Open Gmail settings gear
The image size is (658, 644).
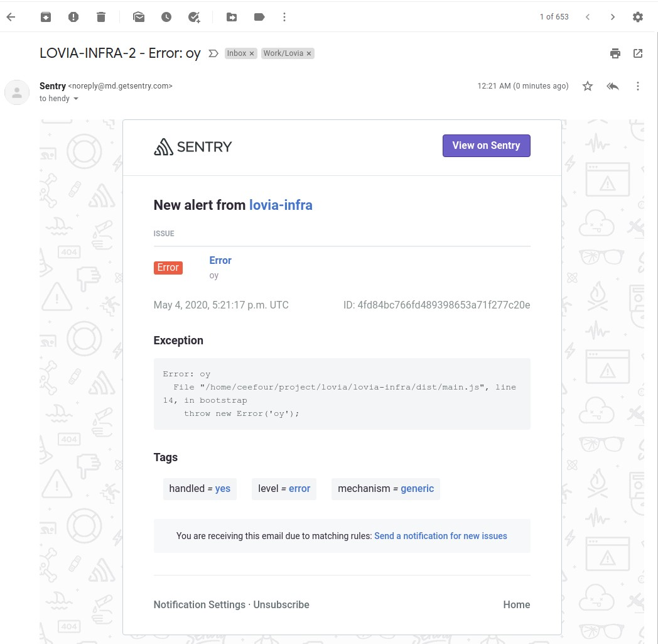638,17
